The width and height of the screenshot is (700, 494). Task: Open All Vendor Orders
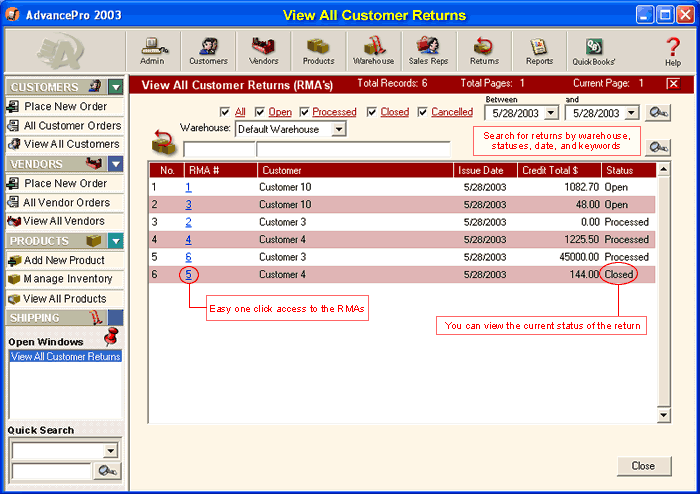coord(64,202)
